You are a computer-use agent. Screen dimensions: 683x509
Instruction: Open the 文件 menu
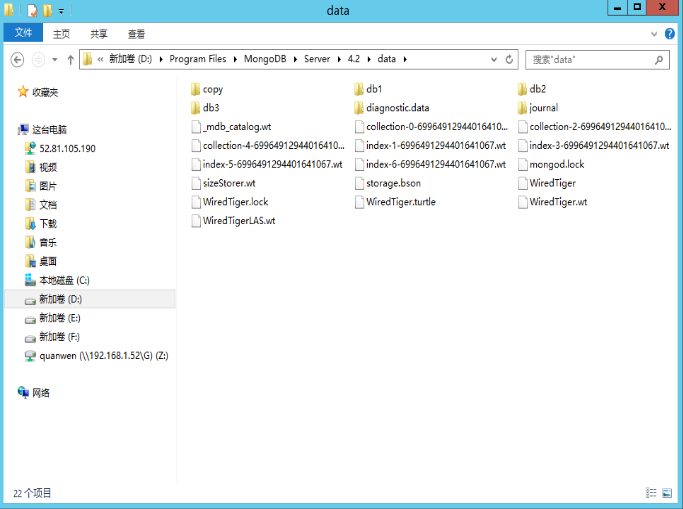pyautogui.click(x=23, y=33)
